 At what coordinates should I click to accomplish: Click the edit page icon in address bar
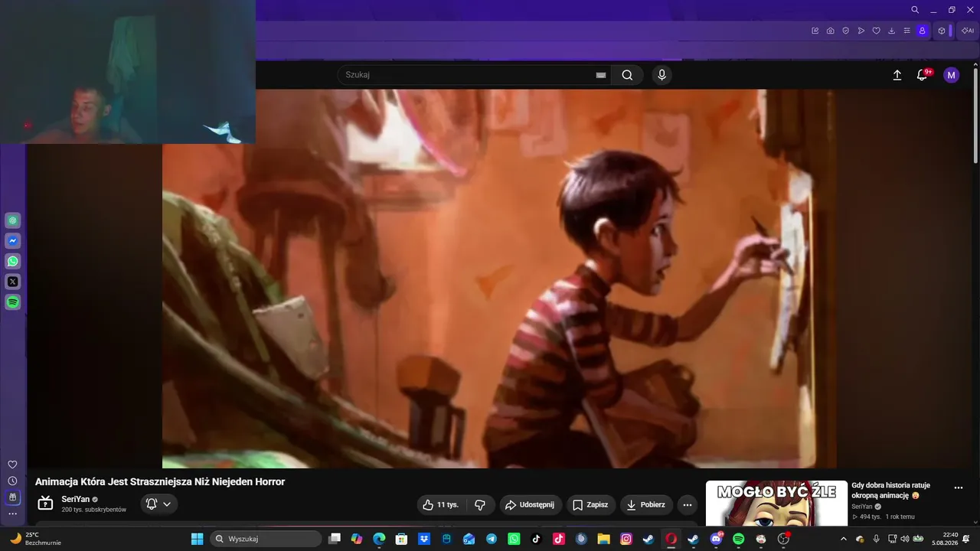(815, 31)
